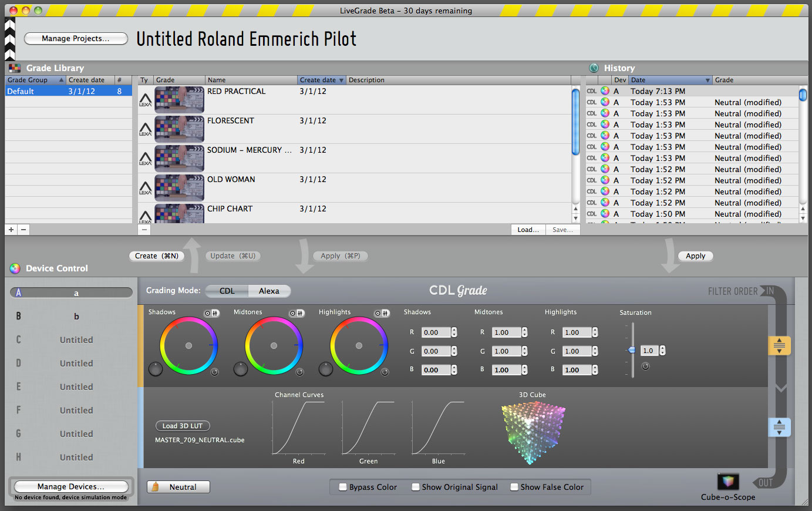The height and width of the screenshot is (511, 812).
Task: Click the Highlights color wheel center point
Action: [359, 345]
